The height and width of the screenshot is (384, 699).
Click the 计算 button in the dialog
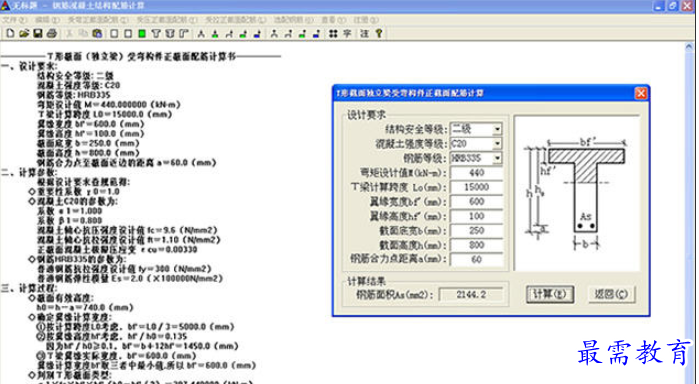tap(549, 294)
